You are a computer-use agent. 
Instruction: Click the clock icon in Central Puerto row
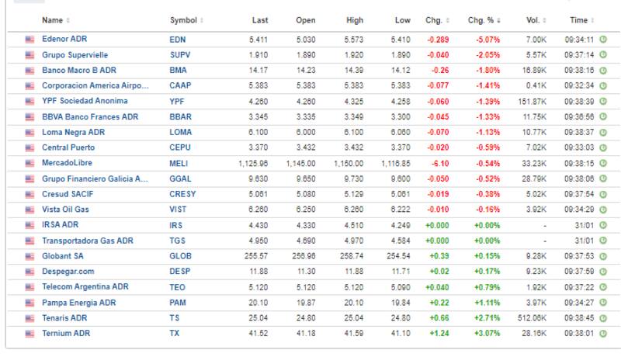[603, 147]
